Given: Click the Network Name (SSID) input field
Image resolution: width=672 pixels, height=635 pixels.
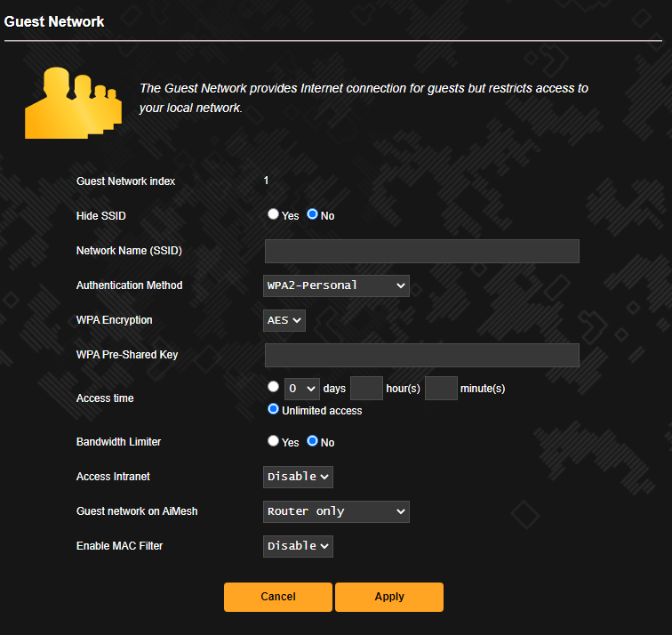Looking at the screenshot, I should pyautogui.click(x=422, y=252).
